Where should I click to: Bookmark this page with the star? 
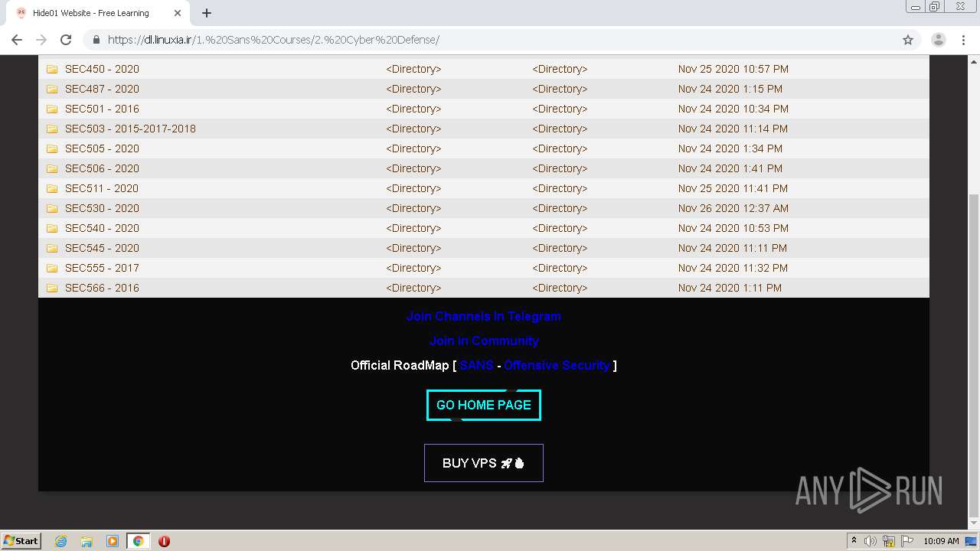click(x=908, y=40)
